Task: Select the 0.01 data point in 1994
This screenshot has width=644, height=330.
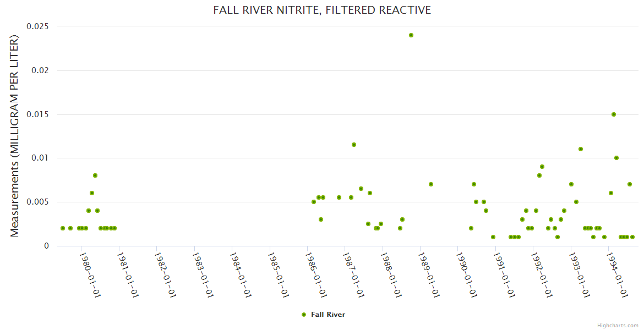Action: click(616, 158)
